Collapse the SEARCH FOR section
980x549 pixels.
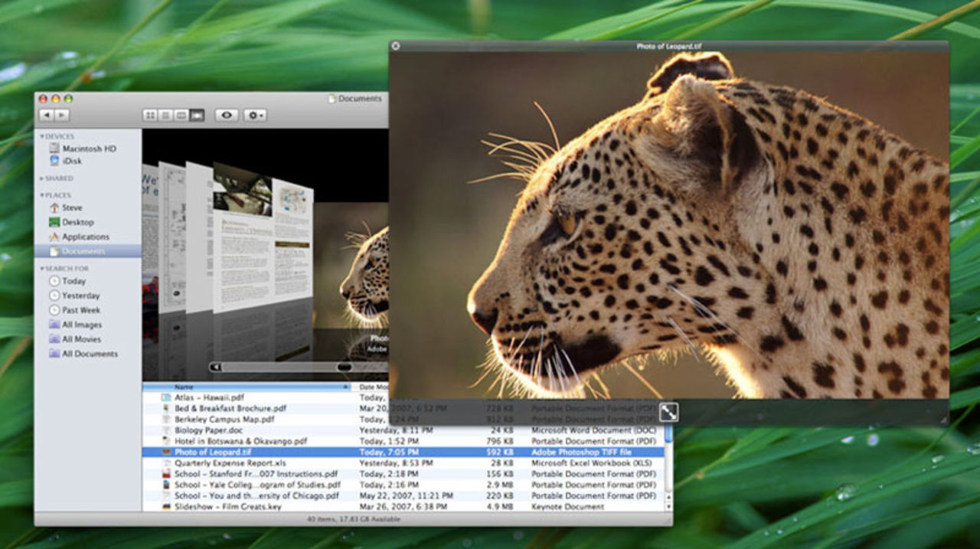coord(41,268)
